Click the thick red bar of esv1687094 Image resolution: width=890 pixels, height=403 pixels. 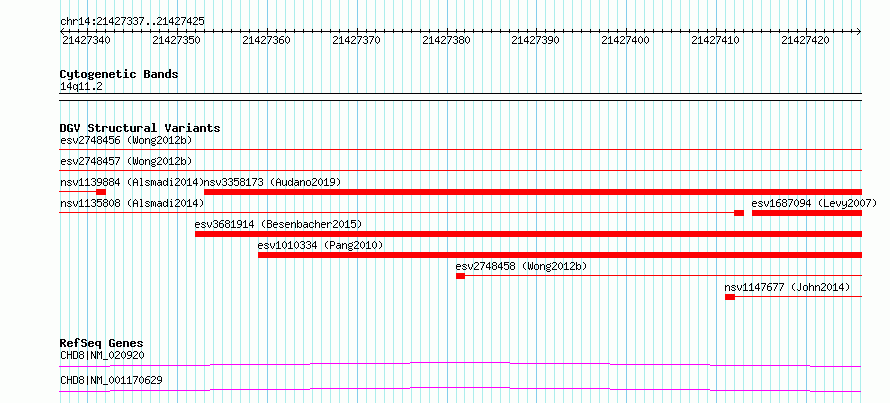[807, 213]
